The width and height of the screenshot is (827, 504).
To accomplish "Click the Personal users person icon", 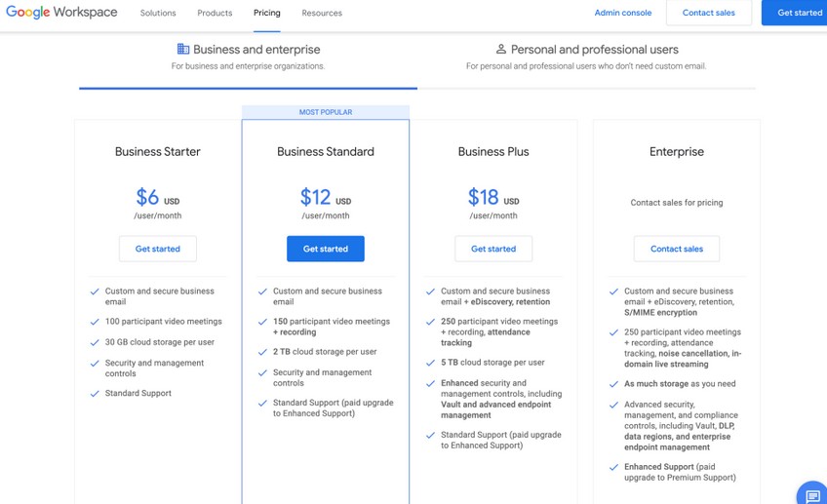I will coord(501,49).
